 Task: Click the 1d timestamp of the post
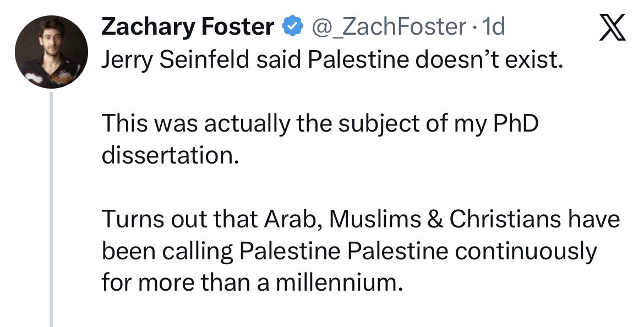pyautogui.click(x=493, y=27)
